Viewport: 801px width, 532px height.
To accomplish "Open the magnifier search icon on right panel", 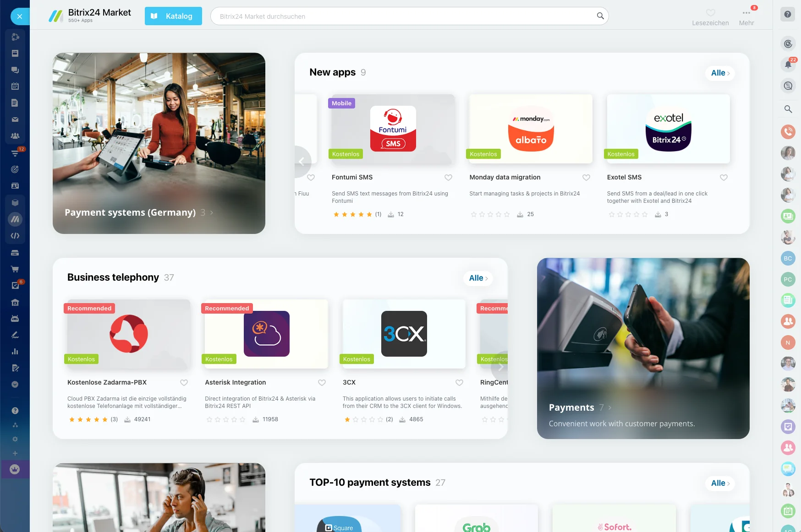I will (x=788, y=109).
